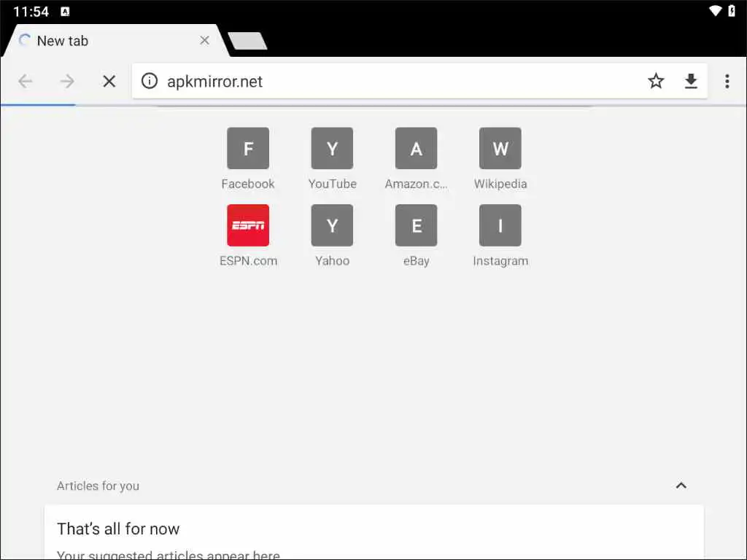Click the download page icon

tap(691, 82)
